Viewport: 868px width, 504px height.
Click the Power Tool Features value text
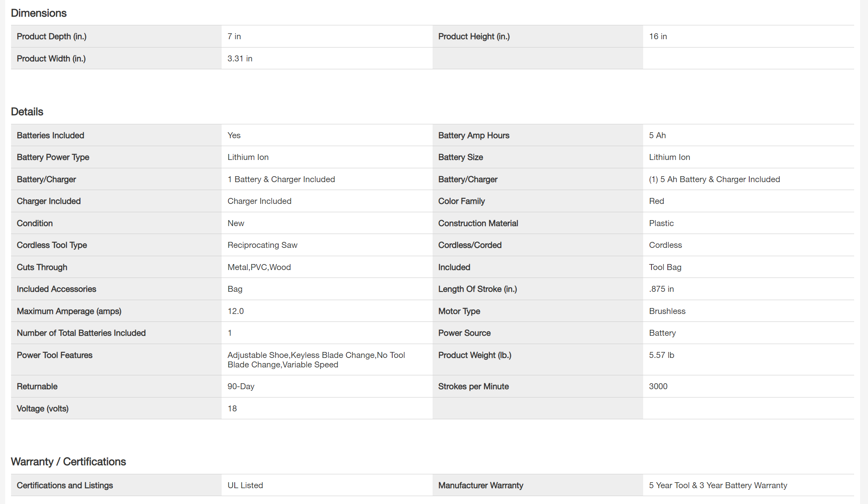[x=315, y=359]
